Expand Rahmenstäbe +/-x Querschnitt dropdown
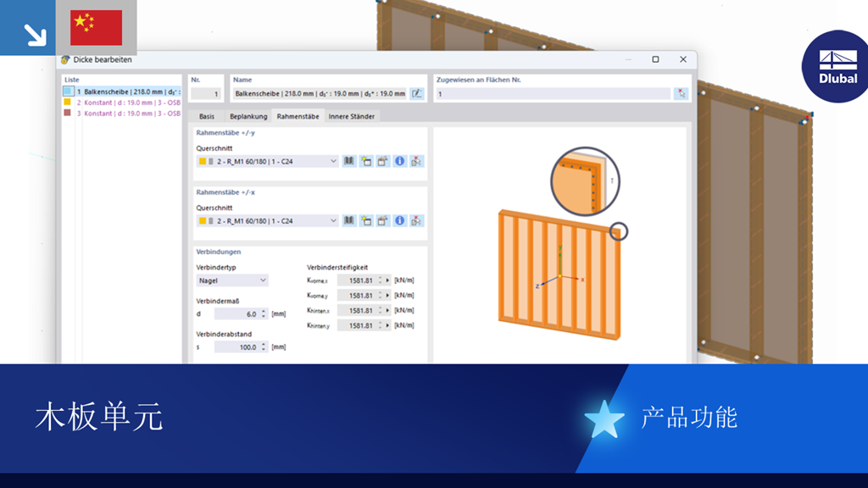 click(333, 221)
